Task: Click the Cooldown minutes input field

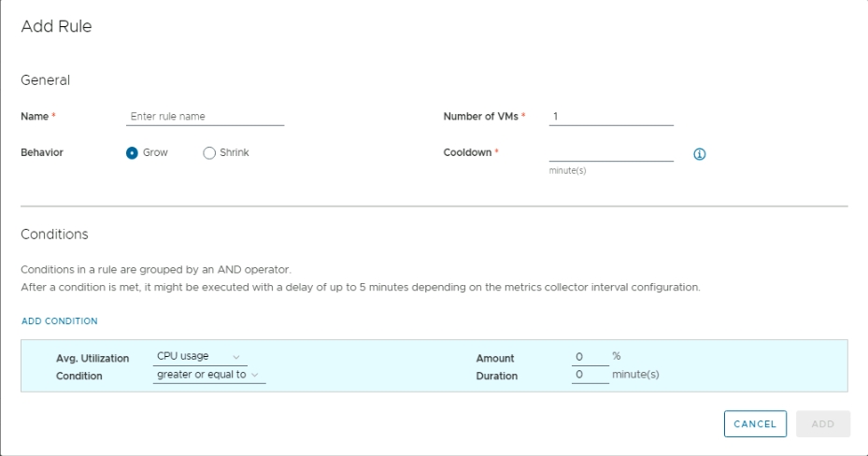Action: [x=611, y=152]
